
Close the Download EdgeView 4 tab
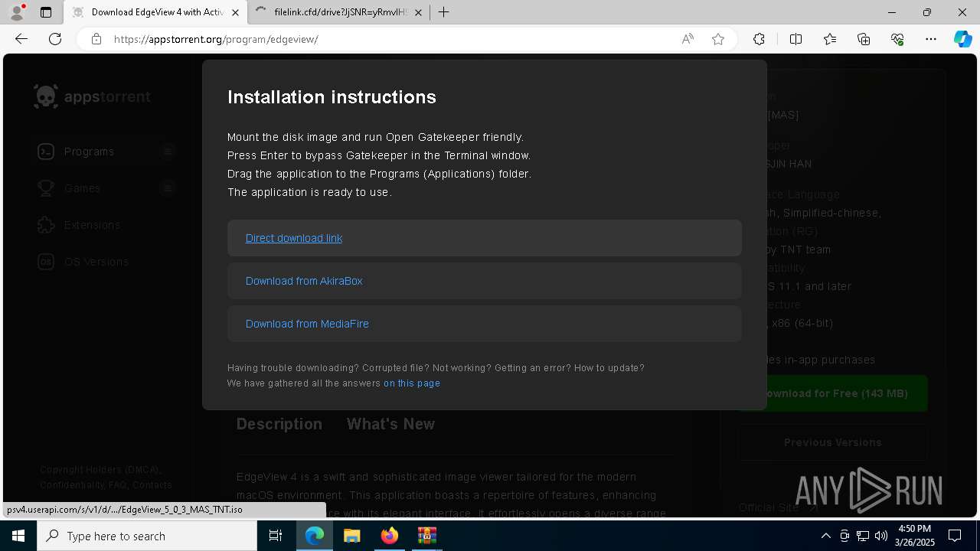(x=235, y=12)
